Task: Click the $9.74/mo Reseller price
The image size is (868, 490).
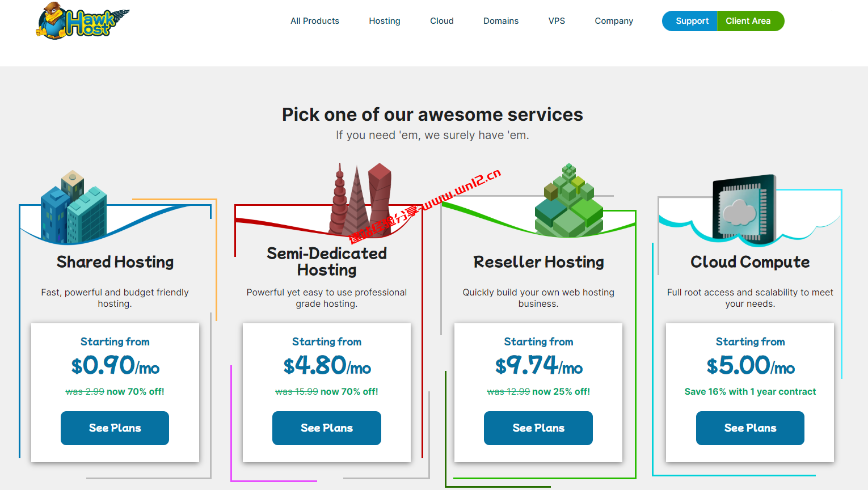Action: click(x=538, y=366)
